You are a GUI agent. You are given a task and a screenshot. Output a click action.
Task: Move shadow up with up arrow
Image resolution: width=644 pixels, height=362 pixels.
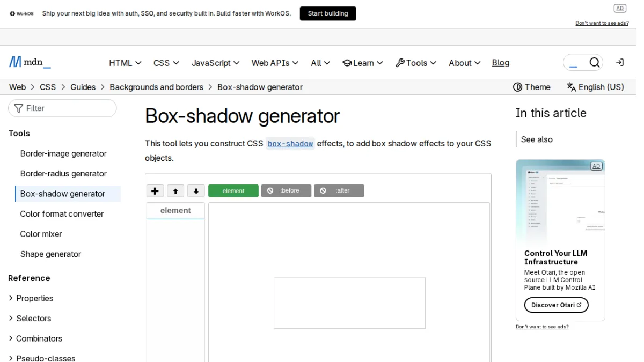[175, 191]
